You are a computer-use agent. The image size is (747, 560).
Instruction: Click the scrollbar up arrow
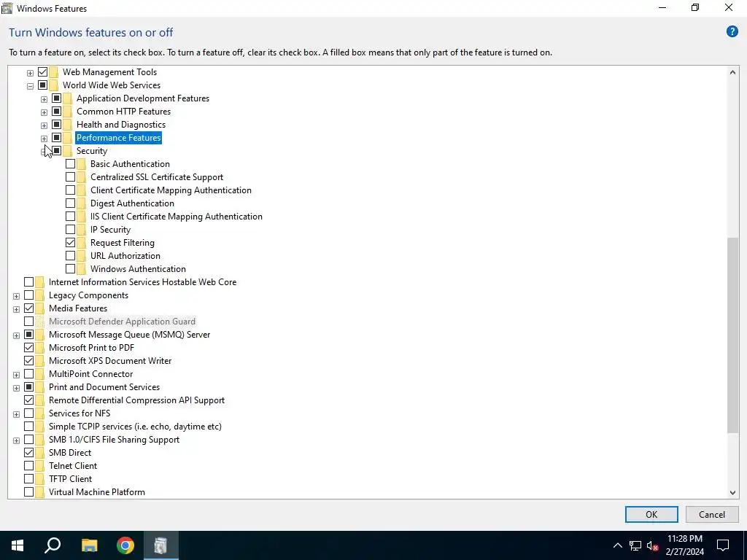coord(732,72)
